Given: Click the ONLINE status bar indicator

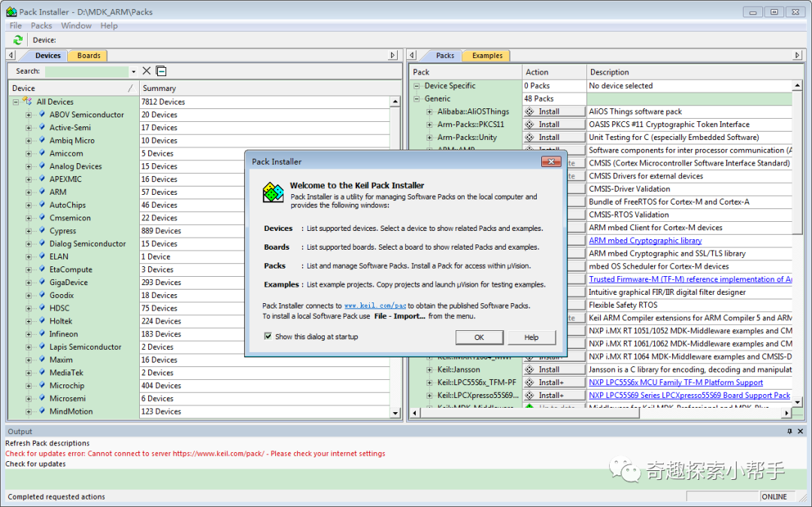Looking at the screenshot, I should point(774,496).
